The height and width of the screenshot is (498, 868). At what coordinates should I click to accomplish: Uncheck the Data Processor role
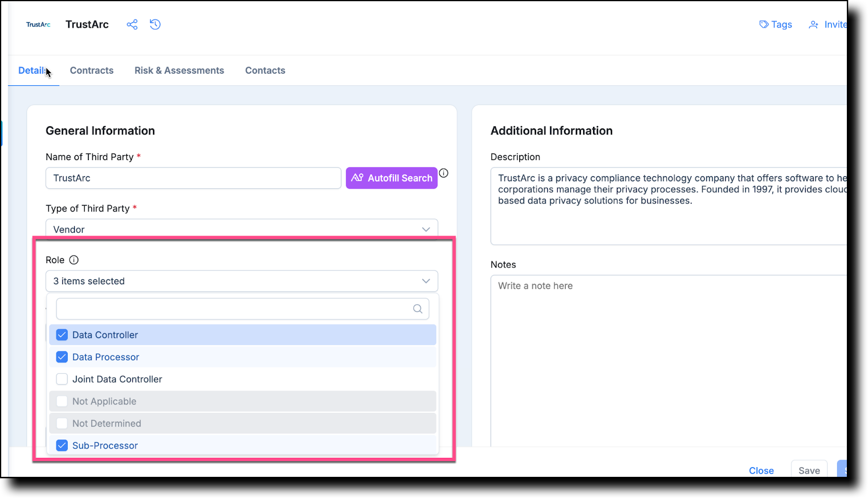pos(62,356)
